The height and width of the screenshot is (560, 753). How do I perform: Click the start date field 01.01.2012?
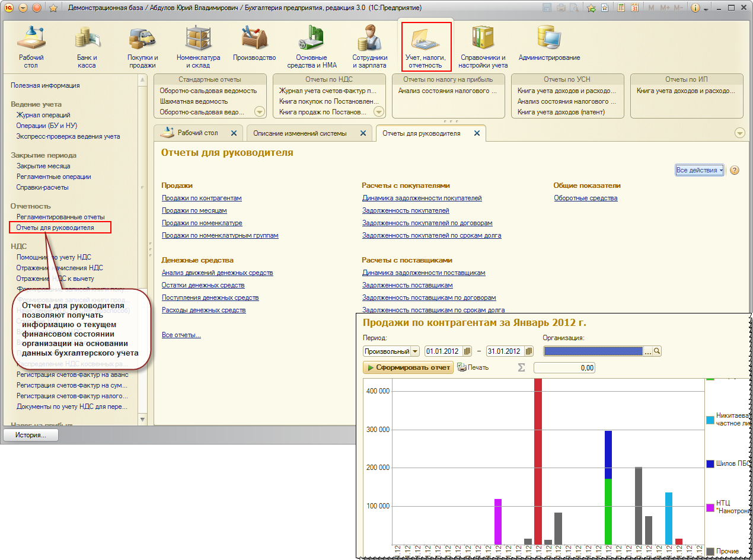(444, 351)
